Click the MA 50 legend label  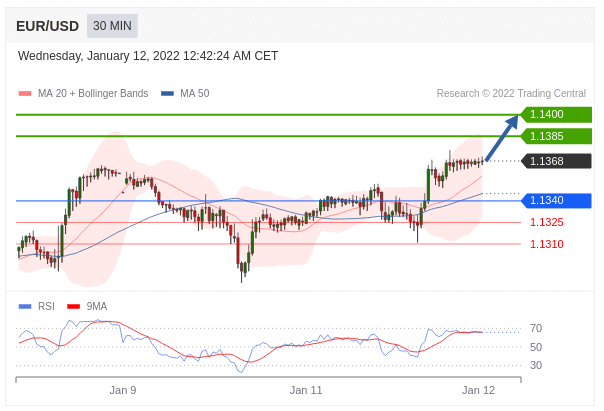(195, 94)
